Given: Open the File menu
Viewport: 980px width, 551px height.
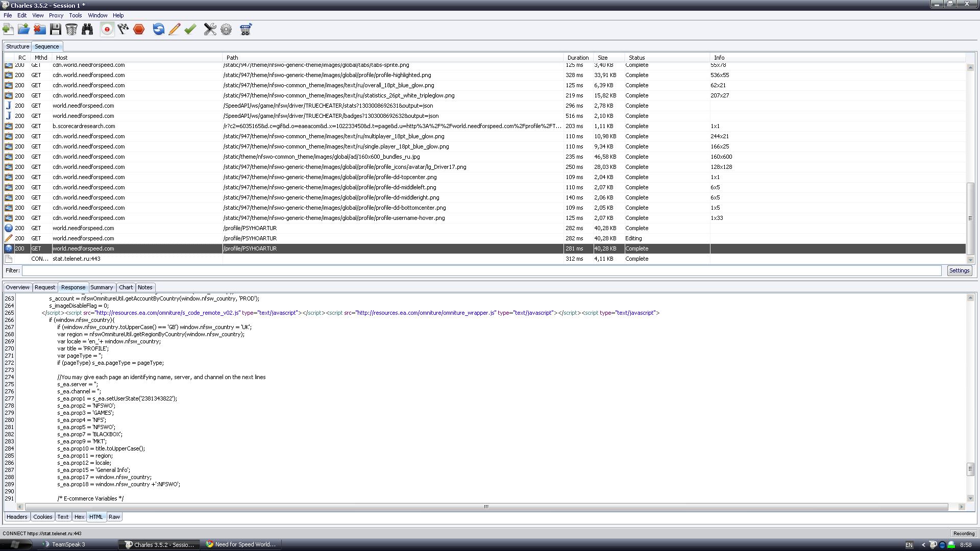Looking at the screenshot, I should click(x=8, y=15).
